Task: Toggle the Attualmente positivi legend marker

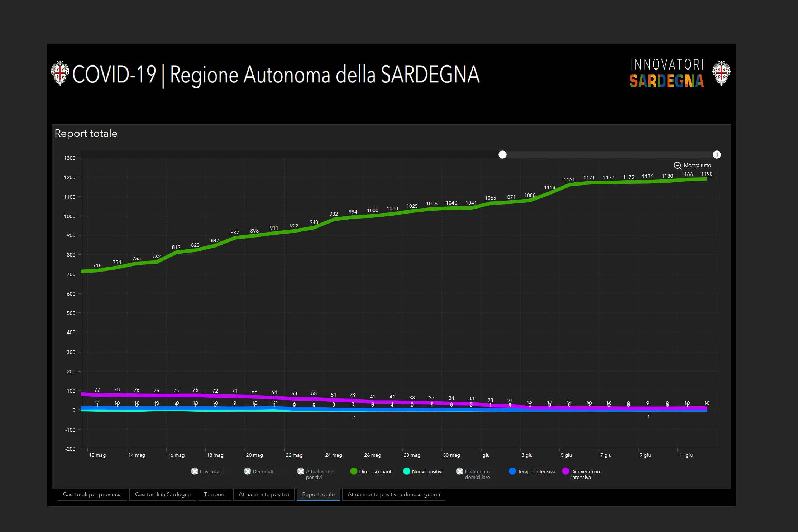Action: 301,471
